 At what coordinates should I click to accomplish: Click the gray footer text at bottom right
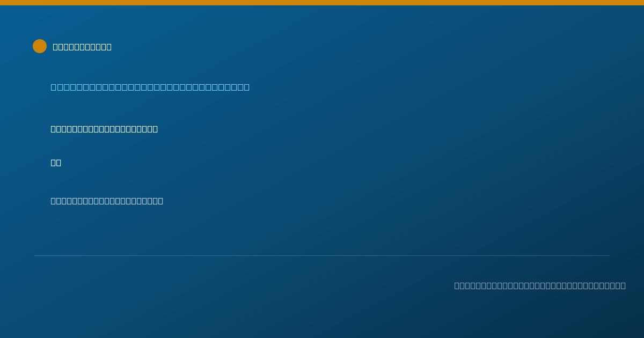tap(540, 285)
